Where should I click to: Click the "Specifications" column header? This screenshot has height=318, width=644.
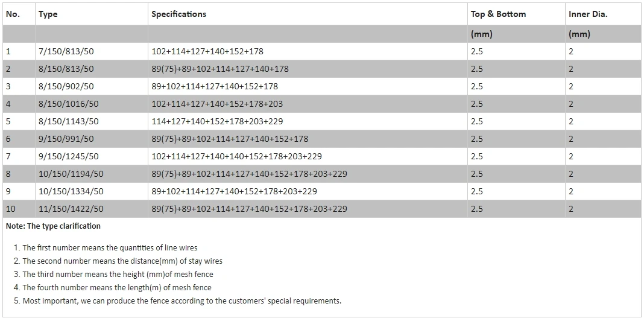coord(178,14)
